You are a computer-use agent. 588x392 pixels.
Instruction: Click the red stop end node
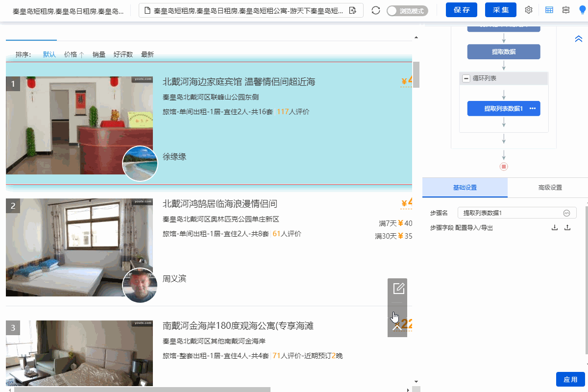504,167
